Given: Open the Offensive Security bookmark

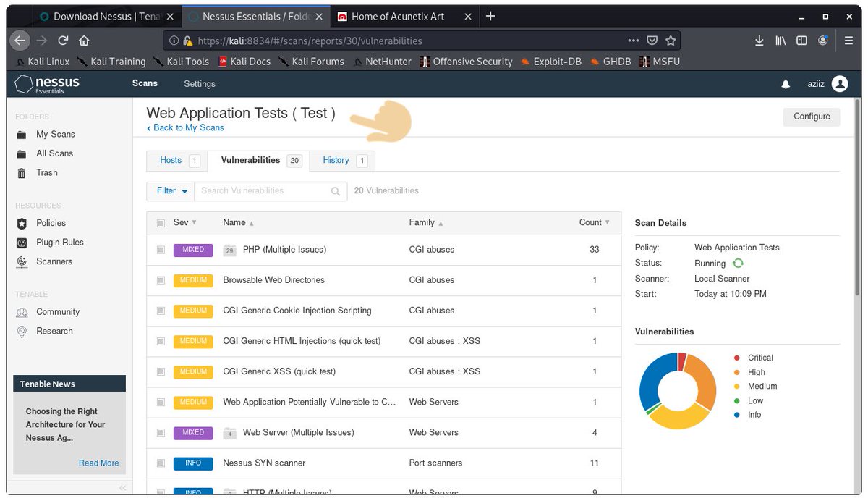Looking at the screenshot, I should coord(466,62).
